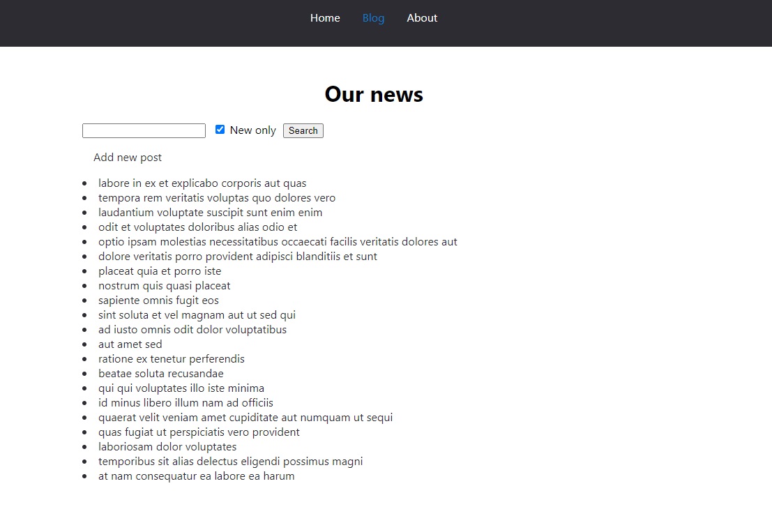This screenshot has width=772, height=532.
Task: Open "sapiente omnis fugit eos" post
Action: [158, 301]
